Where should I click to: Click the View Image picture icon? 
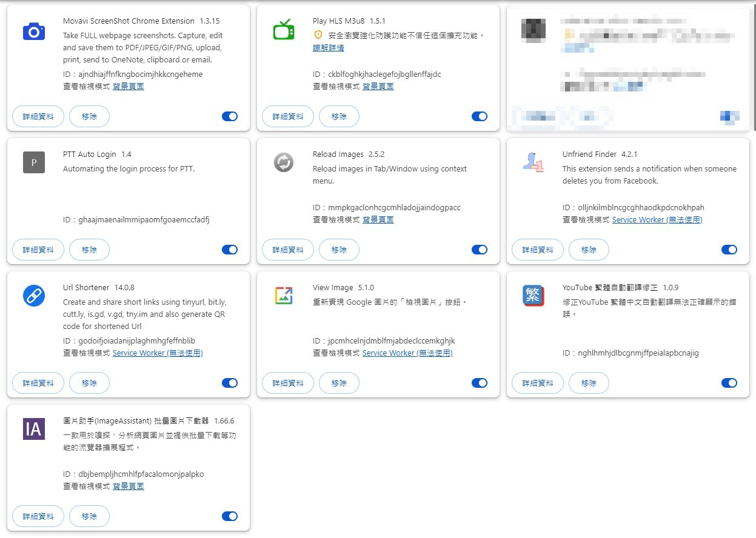(x=283, y=296)
